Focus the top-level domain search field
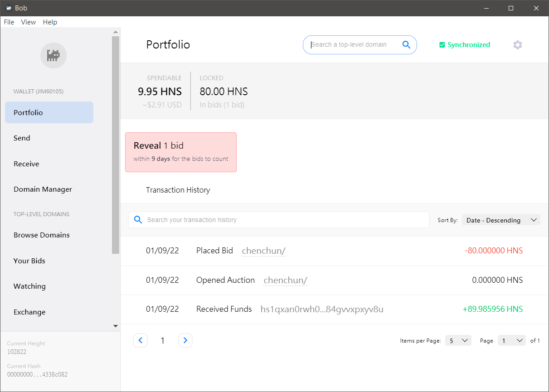Screen dimensions: 549x392 click(354, 44)
